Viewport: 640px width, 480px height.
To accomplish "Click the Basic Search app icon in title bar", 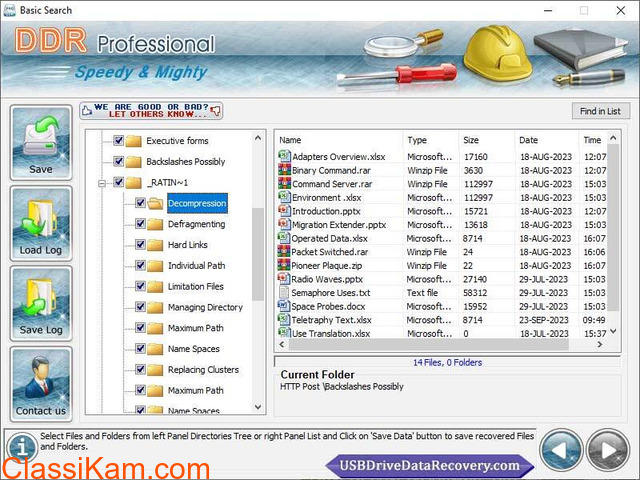I will coord(9,10).
